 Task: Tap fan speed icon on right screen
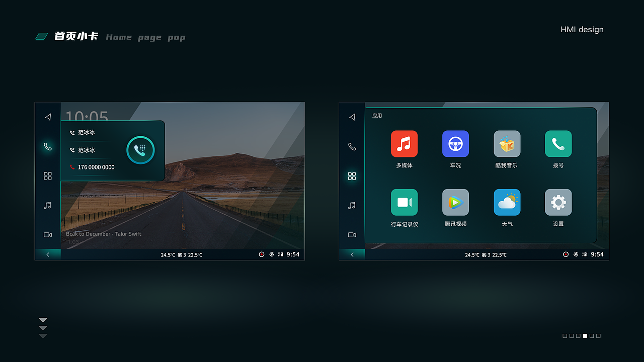(x=485, y=255)
